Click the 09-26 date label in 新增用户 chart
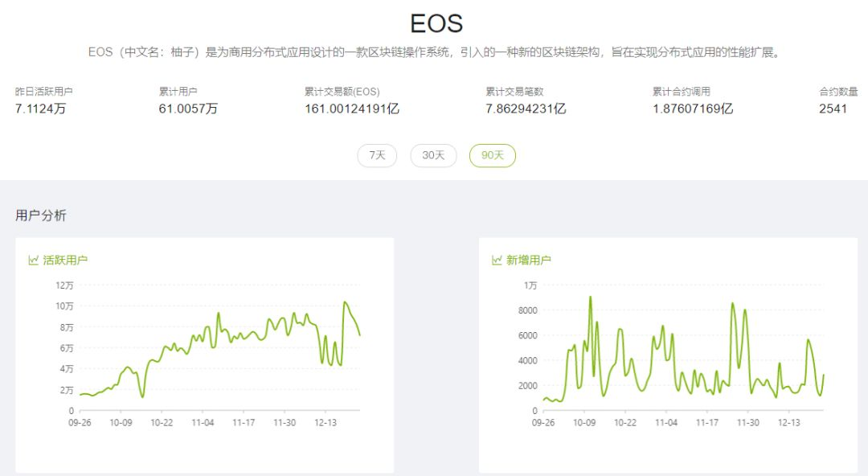This screenshot has width=868, height=476. coord(543,423)
